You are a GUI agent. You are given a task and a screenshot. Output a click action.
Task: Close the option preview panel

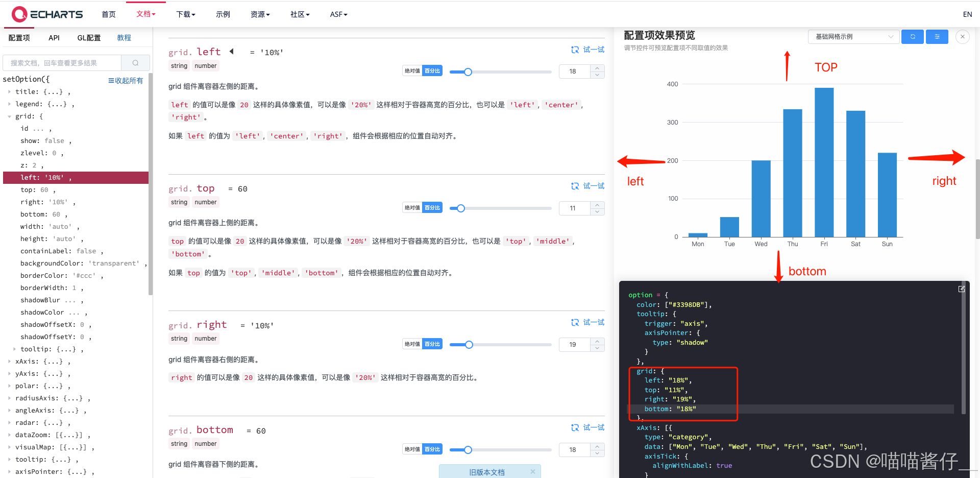point(962,37)
